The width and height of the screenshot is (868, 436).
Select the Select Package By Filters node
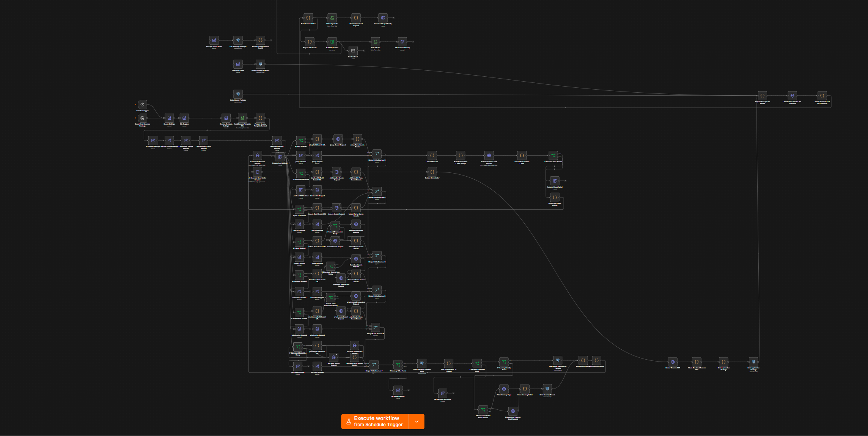[260, 64]
